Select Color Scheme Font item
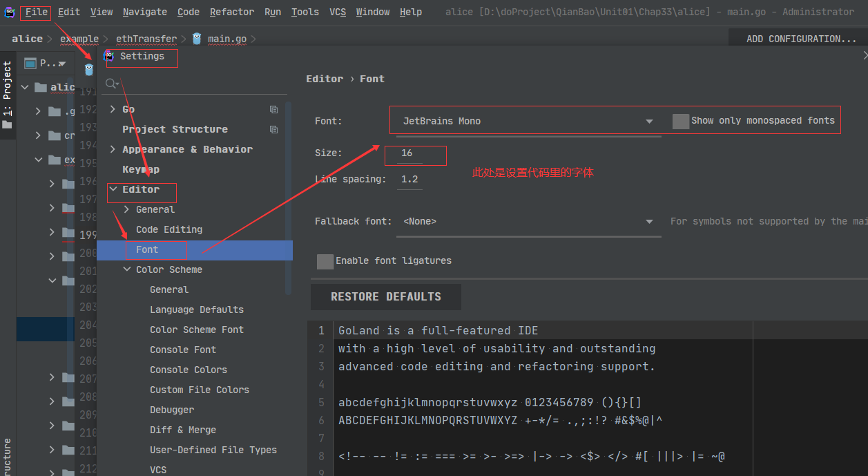The image size is (868, 476). (x=197, y=330)
